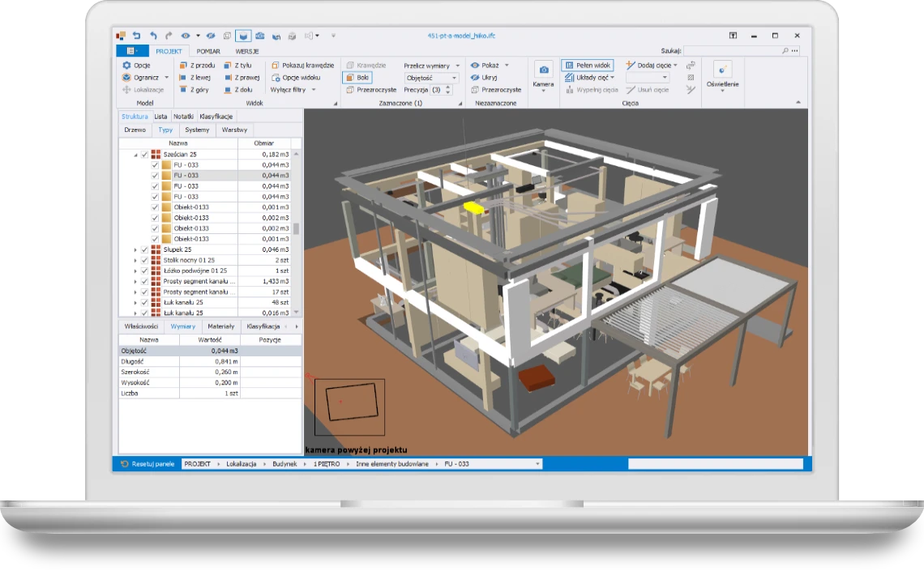924x575 pixels.
Task: Open the POMIAR ribbon tab
Action: point(208,51)
